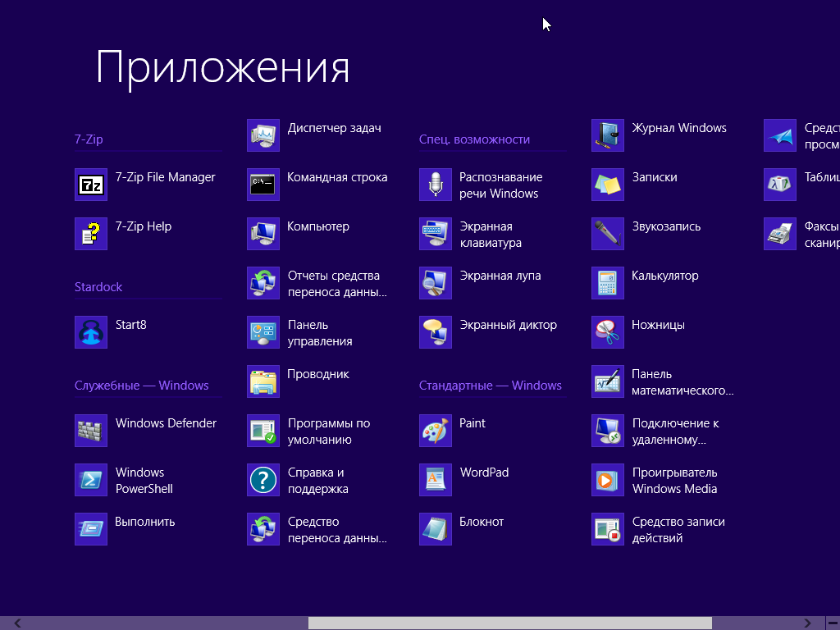
Task: Launch Средство записи действий icon
Action: pyautogui.click(x=608, y=530)
